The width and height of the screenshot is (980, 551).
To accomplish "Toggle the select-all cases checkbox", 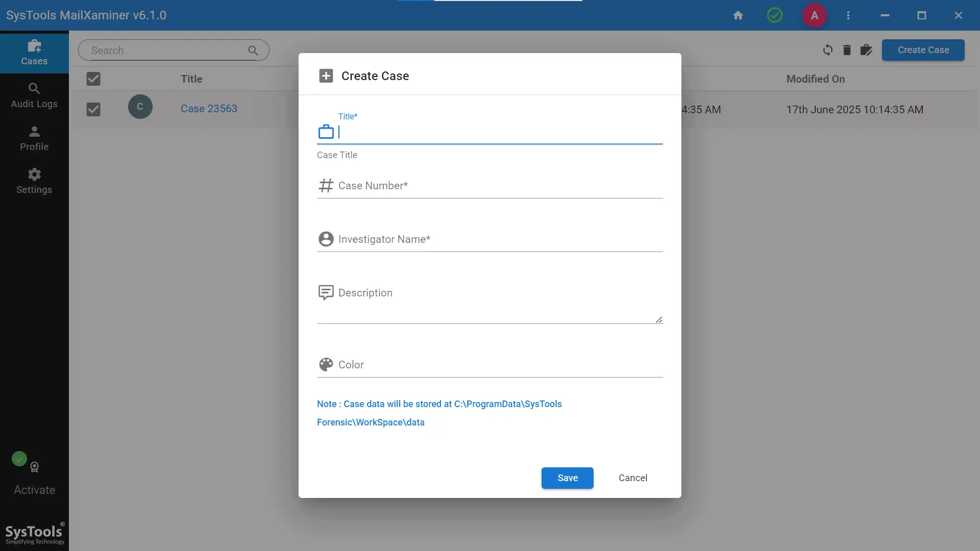I will (x=93, y=79).
